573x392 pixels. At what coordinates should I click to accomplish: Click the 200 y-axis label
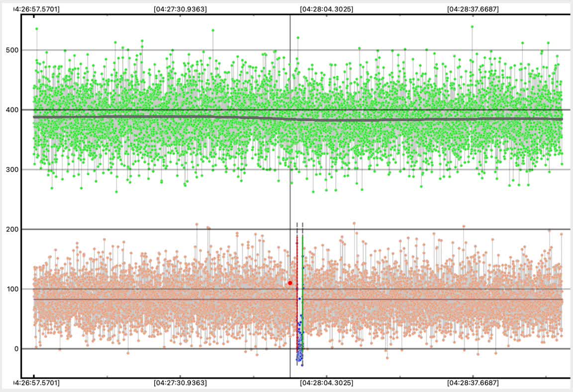(12, 229)
